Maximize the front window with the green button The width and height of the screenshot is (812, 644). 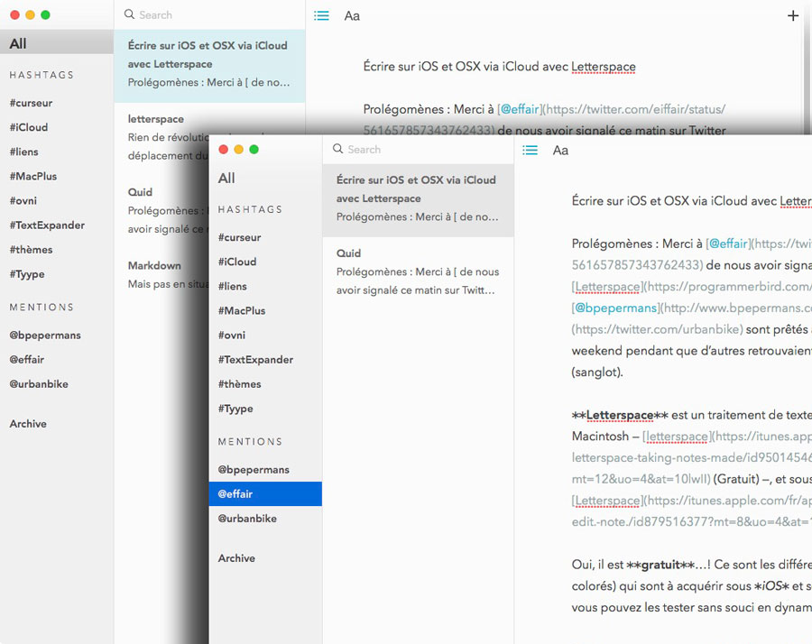tap(254, 149)
